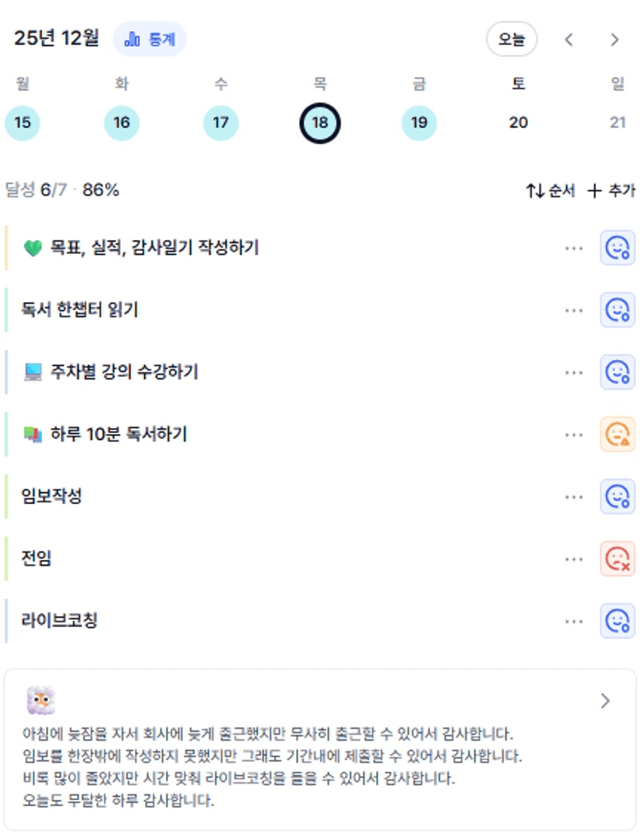Click the smiley status icon for 임보작성
The width and height of the screenshot is (644, 835).
point(617,496)
